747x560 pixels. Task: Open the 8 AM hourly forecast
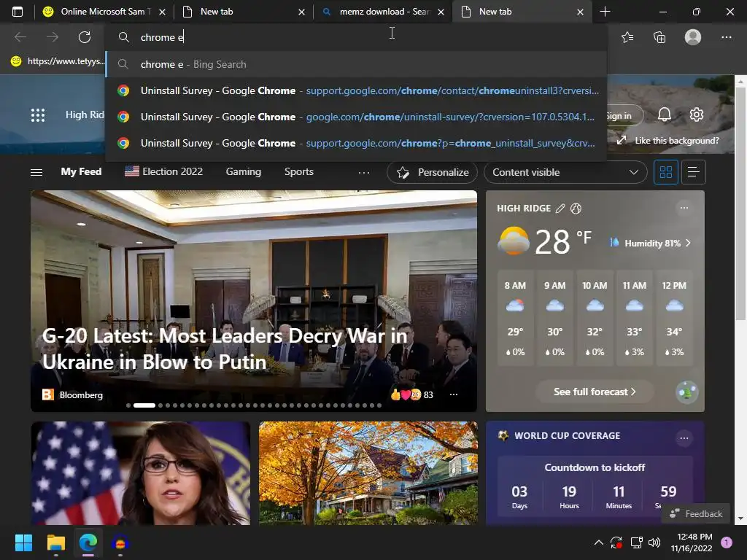515,318
